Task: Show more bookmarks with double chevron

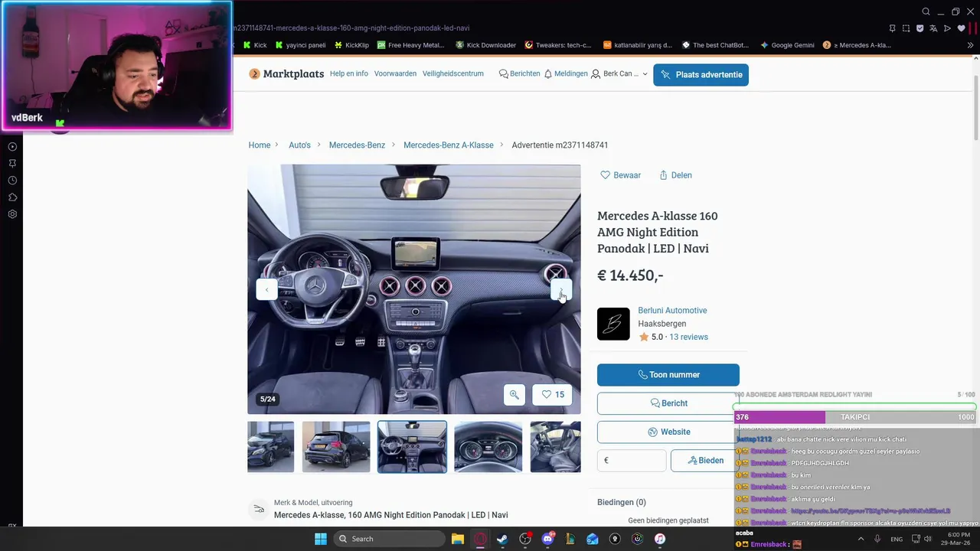Action: 971,45
